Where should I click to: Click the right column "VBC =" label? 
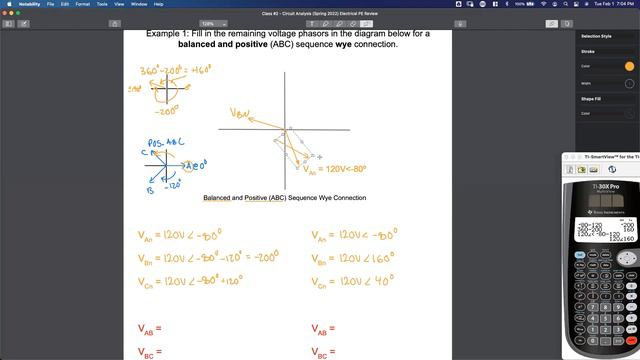[x=323, y=353]
